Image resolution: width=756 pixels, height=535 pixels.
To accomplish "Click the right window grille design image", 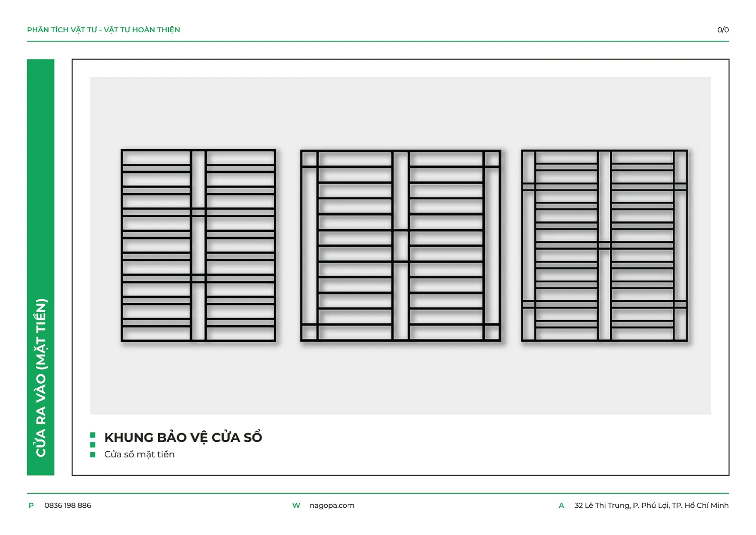I will tap(604, 246).
